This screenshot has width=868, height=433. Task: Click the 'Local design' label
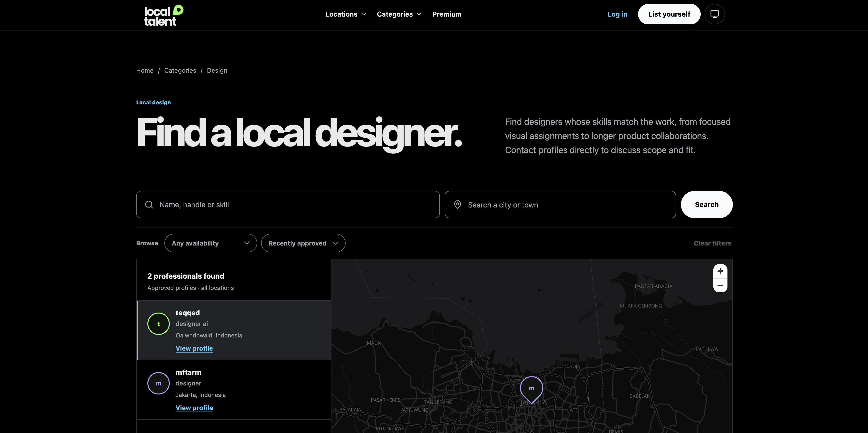(x=153, y=102)
